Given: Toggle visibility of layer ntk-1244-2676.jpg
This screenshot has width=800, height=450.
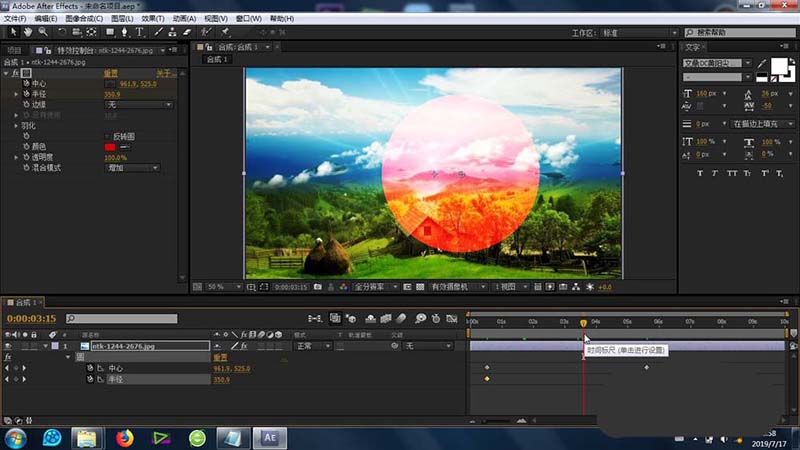Looking at the screenshot, I should (8, 346).
